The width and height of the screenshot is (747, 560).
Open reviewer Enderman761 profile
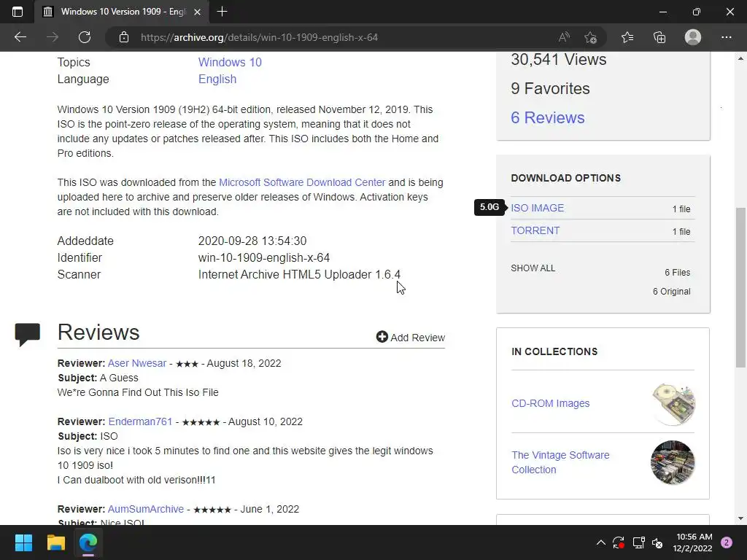(140, 421)
